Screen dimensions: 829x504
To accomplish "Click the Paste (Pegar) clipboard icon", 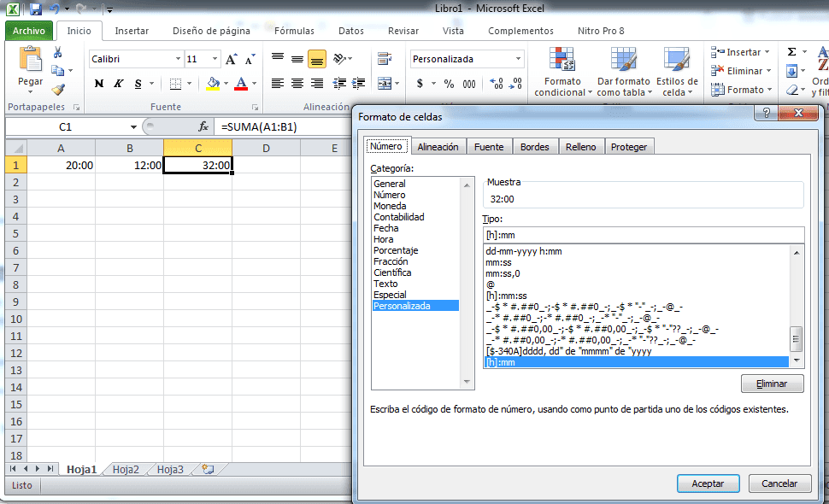I will click(31, 59).
